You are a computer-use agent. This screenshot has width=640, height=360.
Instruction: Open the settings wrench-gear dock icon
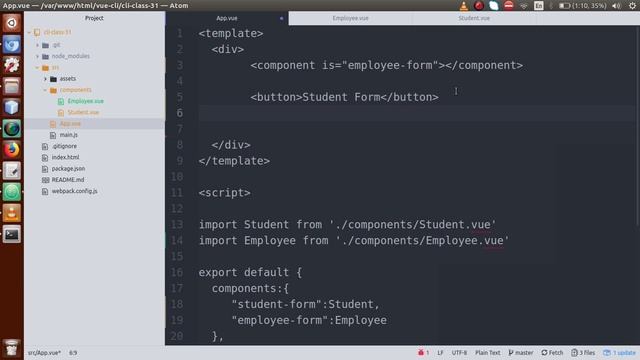point(11,65)
